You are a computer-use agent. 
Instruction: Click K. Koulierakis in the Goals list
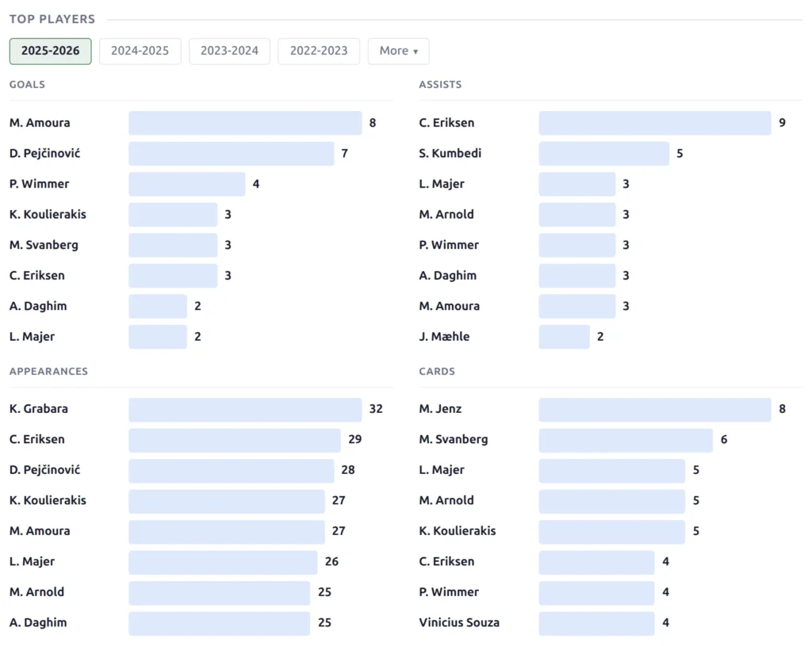point(48,214)
